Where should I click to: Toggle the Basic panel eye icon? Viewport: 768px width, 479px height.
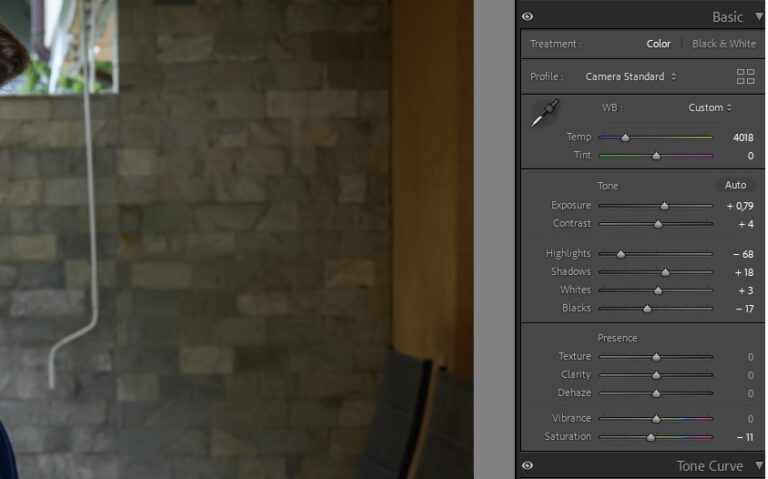(x=528, y=16)
